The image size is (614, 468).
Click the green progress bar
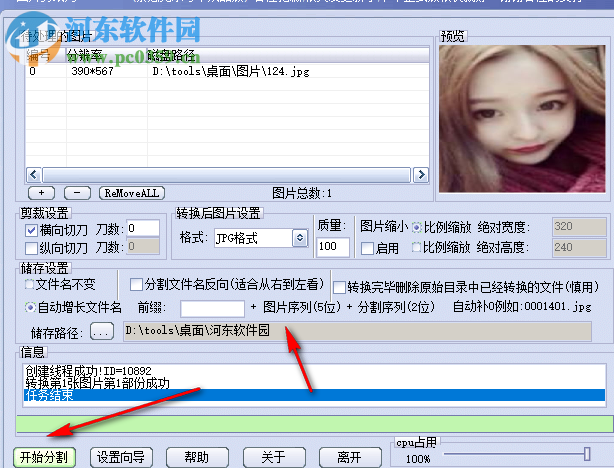[315, 425]
